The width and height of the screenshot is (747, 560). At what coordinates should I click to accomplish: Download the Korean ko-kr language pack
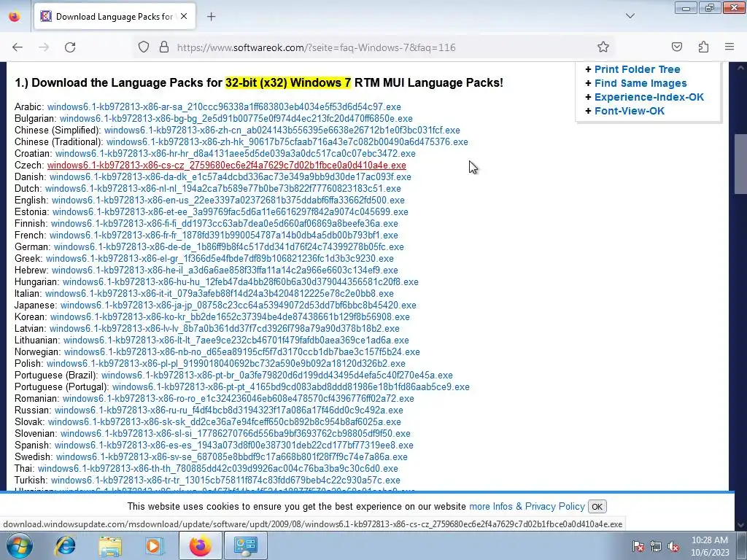click(x=230, y=316)
